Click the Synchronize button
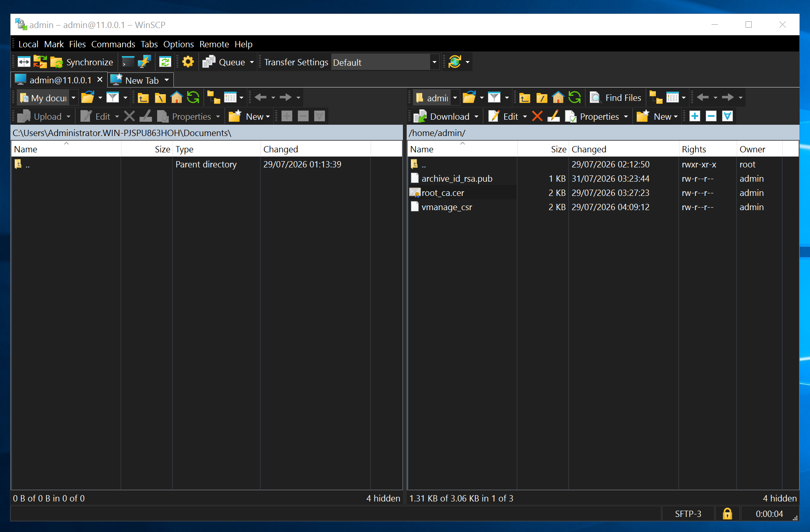Screen dimensions: 810x532 coord(82,62)
